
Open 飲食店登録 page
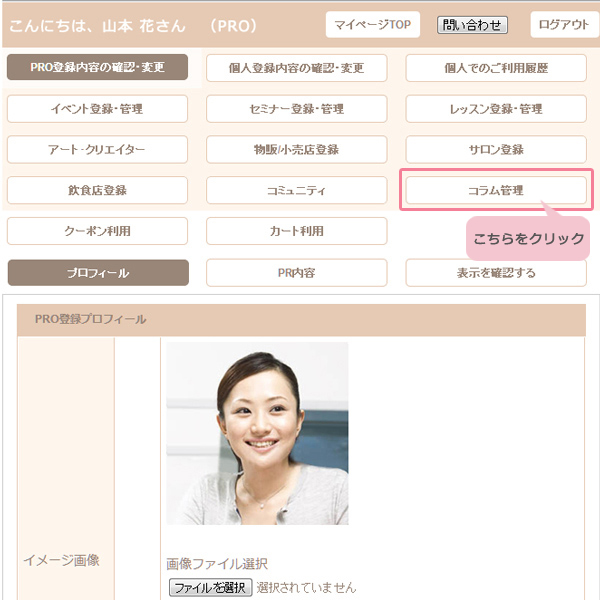point(97,190)
